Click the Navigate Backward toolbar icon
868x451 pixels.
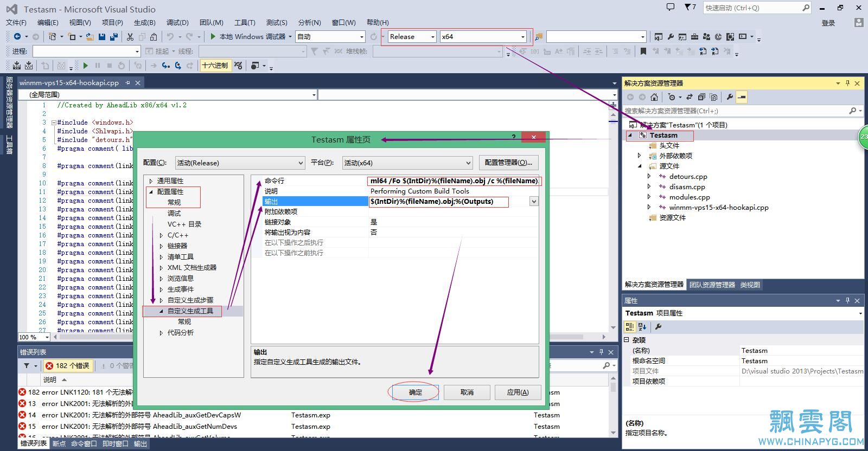tap(17, 36)
